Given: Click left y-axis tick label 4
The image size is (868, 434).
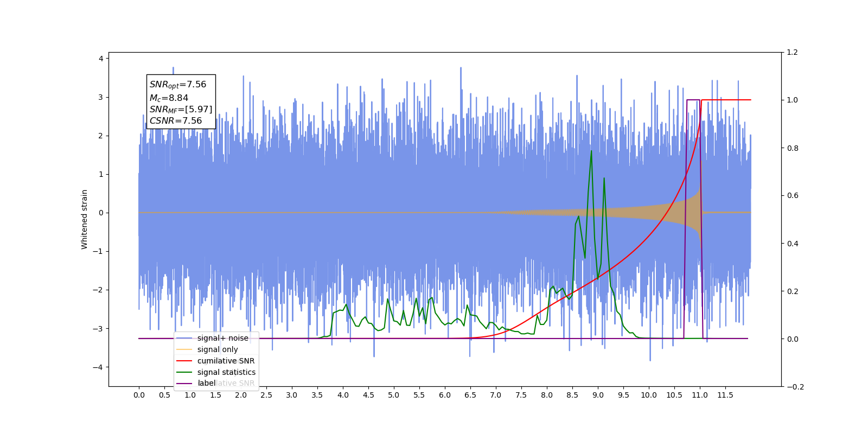Looking at the screenshot, I should (x=101, y=59).
